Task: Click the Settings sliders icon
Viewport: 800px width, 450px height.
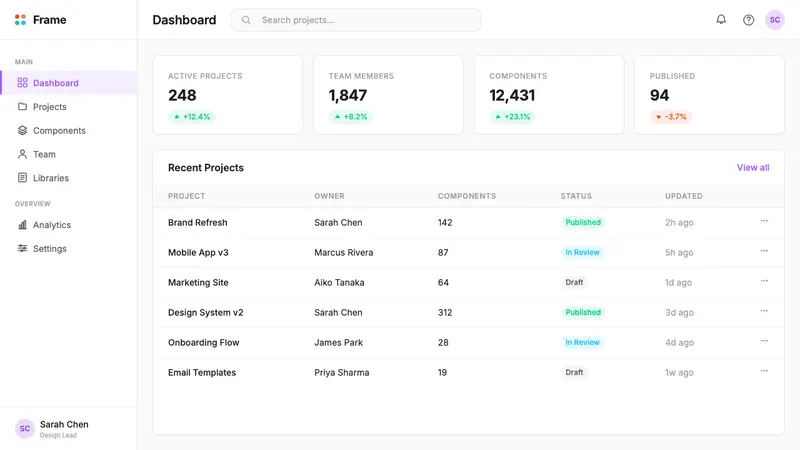Action: 22,248
